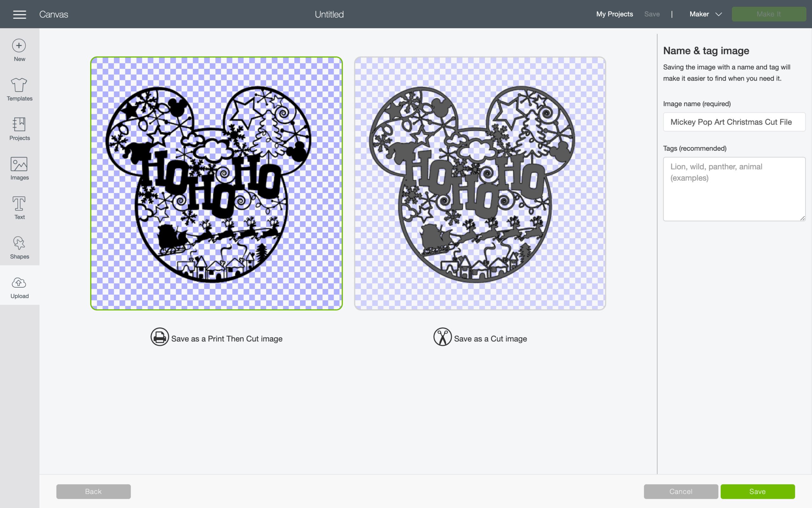The image size is (812, 508).
Task: Cancel the image upload
Action: [x=681, y=491]
